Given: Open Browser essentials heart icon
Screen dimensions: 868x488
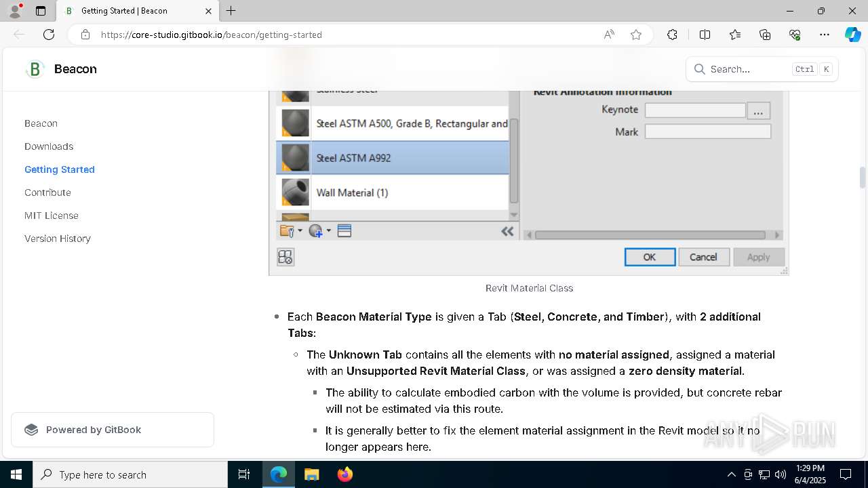Looking at the screenshot, I should click(x=795, y=35).
